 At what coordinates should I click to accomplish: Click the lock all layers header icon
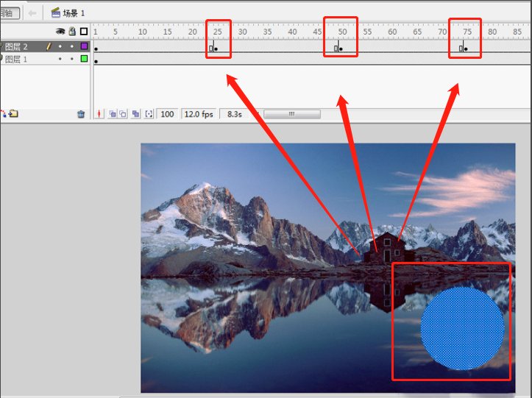coord(72,32)
